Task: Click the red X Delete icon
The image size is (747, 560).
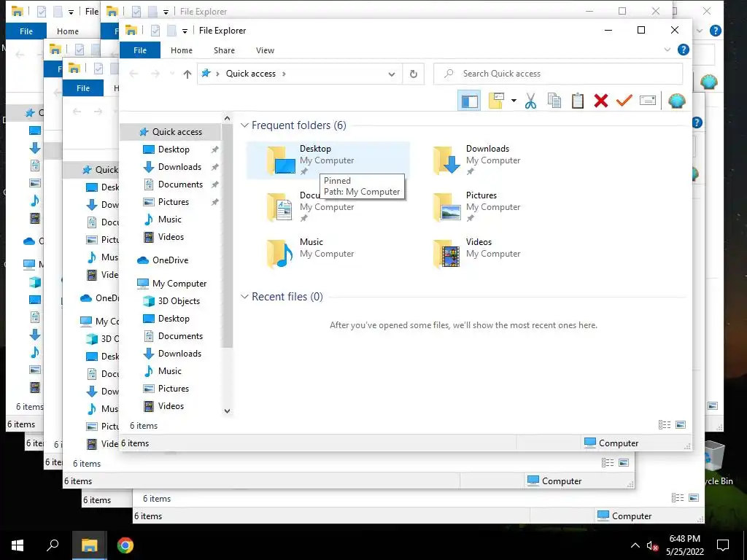Action: [601, 101]
